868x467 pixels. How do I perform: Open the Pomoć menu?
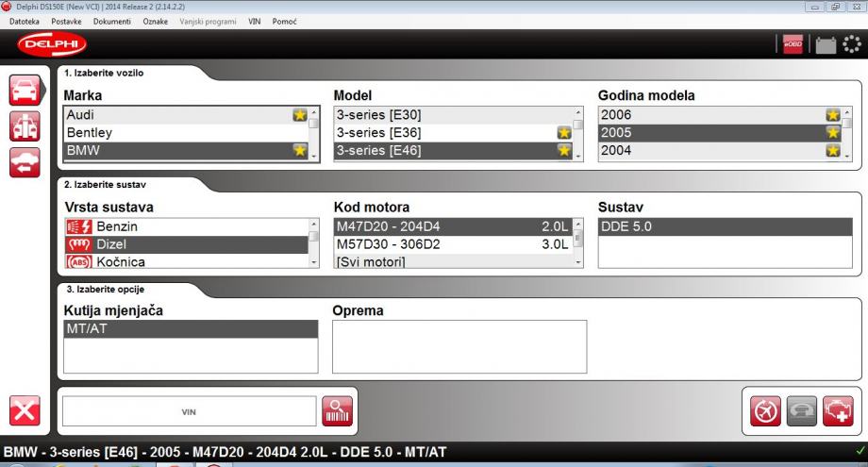(x=285, y=22)
